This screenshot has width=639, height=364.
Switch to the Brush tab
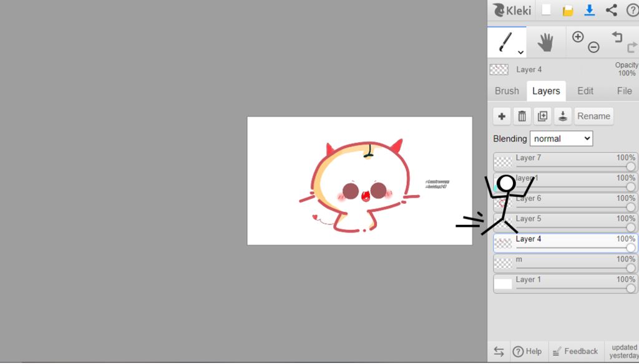507,91
